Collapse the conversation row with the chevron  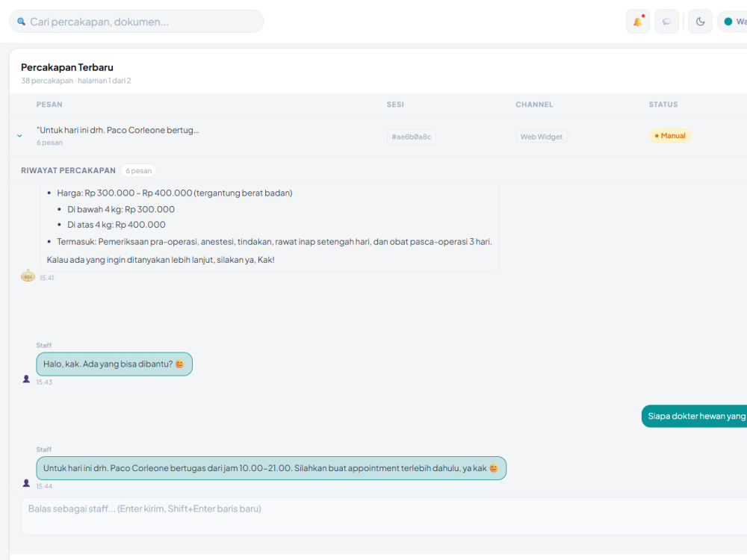pos(19,136)
